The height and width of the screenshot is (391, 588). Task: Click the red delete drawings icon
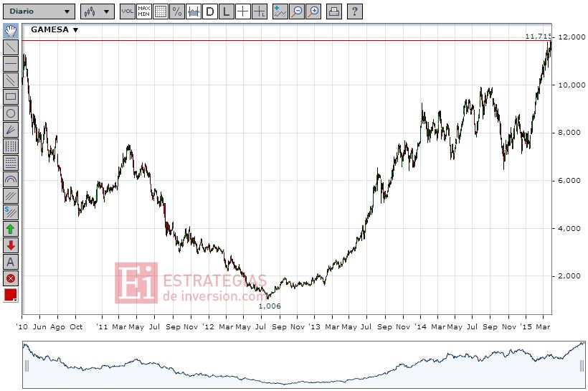pos(11,278)
